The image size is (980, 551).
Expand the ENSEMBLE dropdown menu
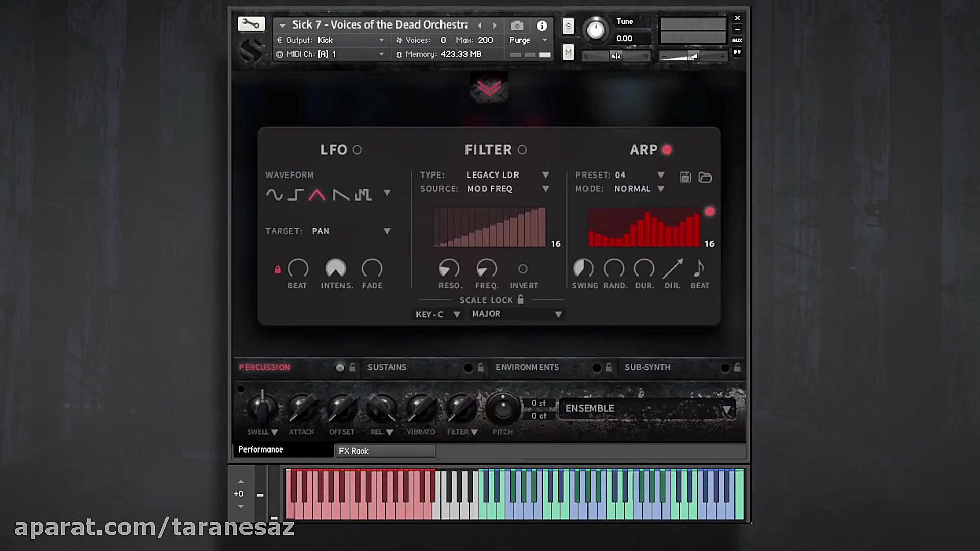(x=726, y=410)
